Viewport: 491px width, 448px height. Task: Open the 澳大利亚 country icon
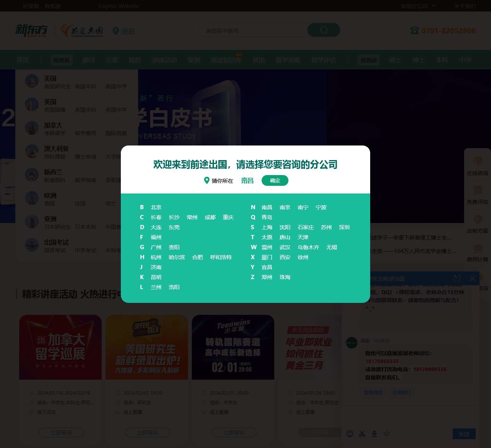tap(32, 151)
